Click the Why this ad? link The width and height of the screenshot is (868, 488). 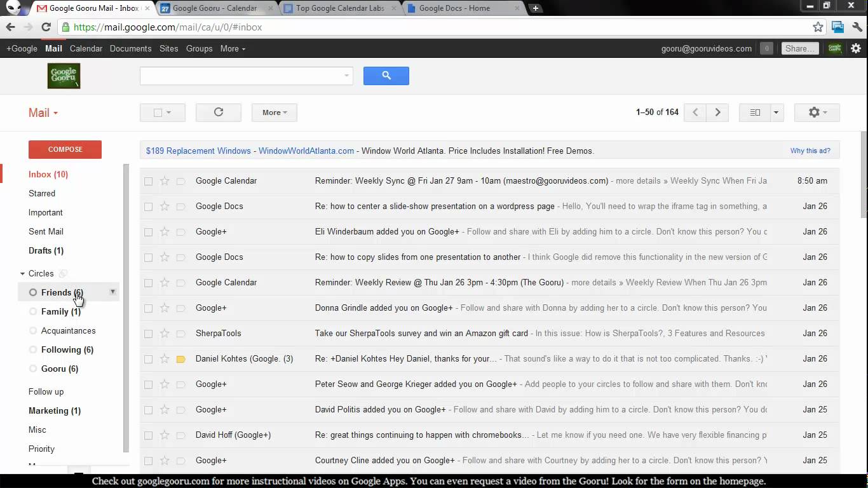(x=810, y=151)
